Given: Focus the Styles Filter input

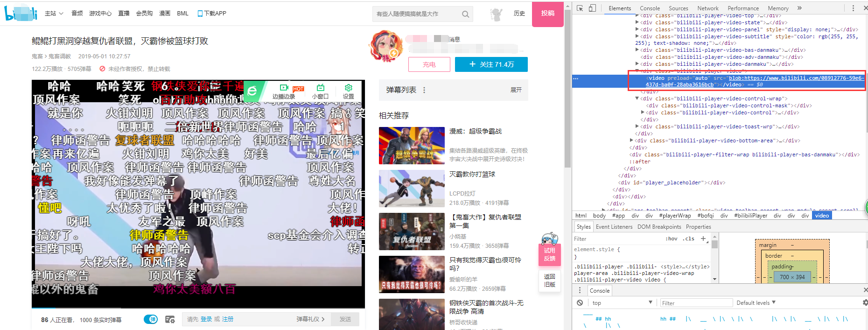Looking at the screenshot, I should click(x=617, y=239).
